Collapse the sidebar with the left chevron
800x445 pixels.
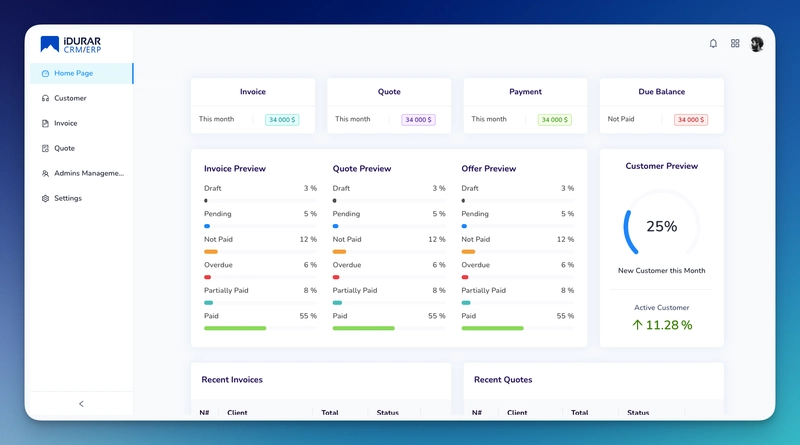coord(81,404)
